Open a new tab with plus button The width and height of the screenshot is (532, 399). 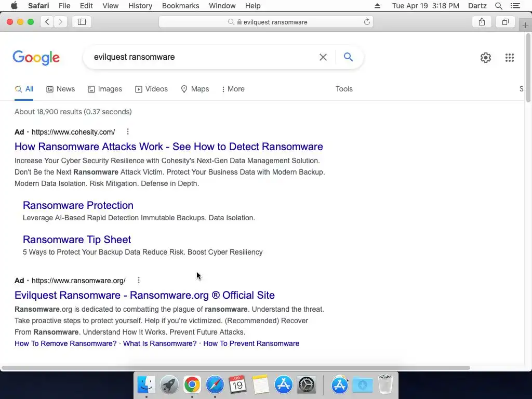point(525,25)
